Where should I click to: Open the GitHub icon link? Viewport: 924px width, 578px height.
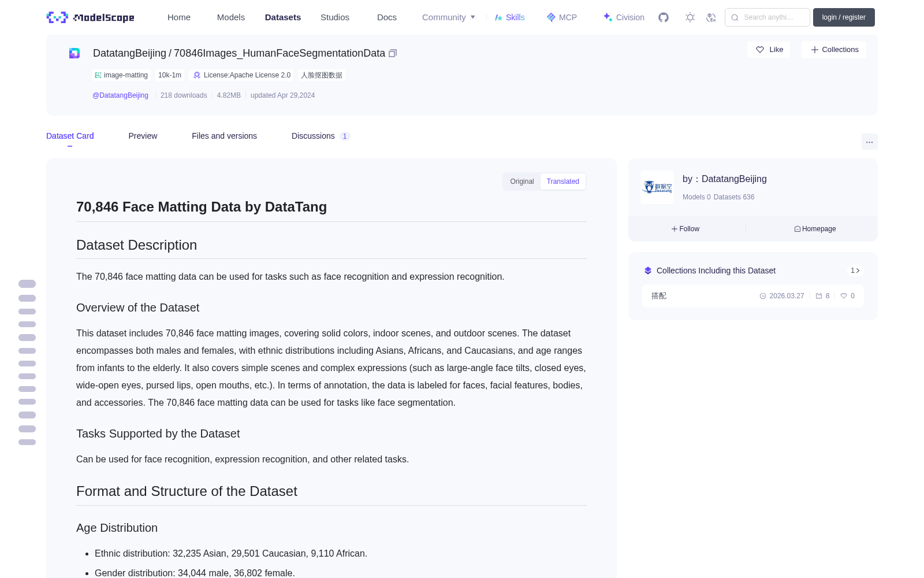pos(664,17)
